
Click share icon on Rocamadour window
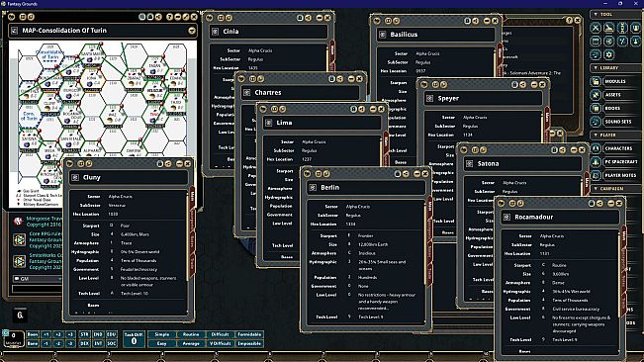599,203
